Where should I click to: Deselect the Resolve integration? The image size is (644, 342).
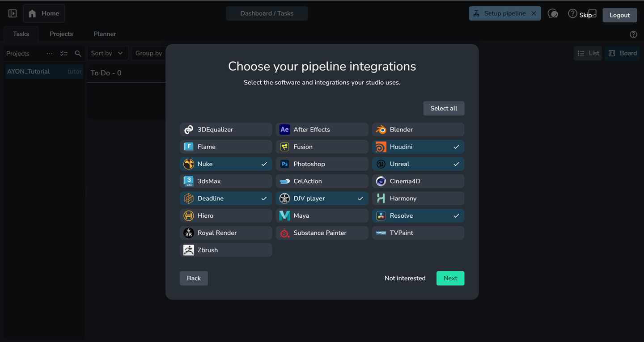point(418,215)
